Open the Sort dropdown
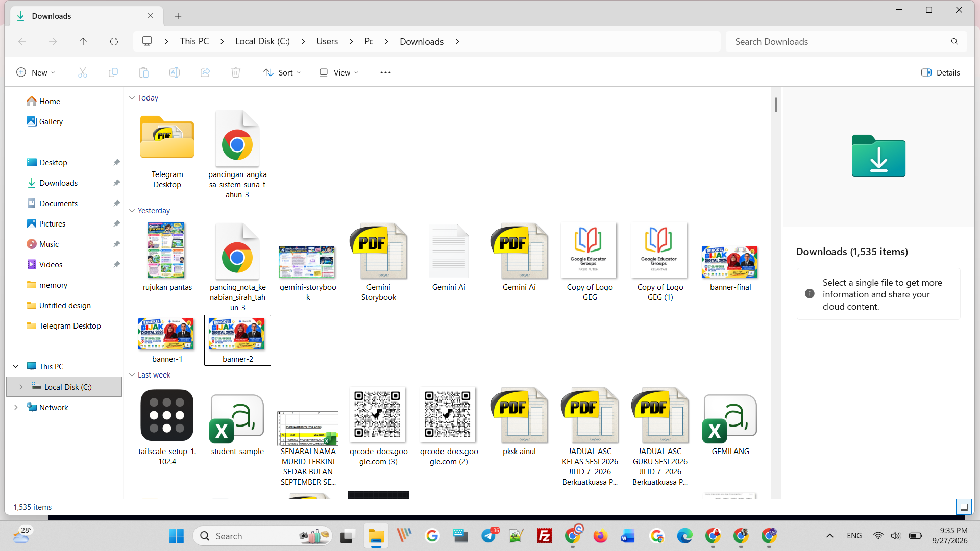The image size is (980, 551). click(x=282, y=72)
